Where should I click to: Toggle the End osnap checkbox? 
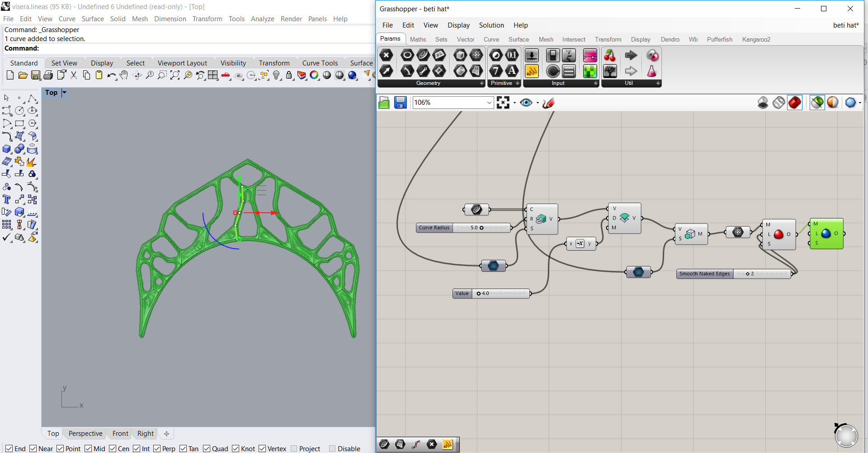tap(9, 448)
